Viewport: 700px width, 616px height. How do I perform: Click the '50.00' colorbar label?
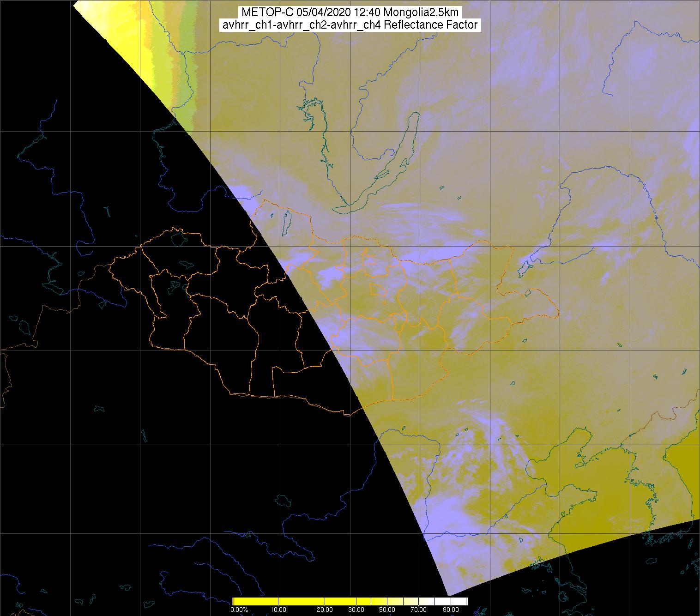point(387,610)
